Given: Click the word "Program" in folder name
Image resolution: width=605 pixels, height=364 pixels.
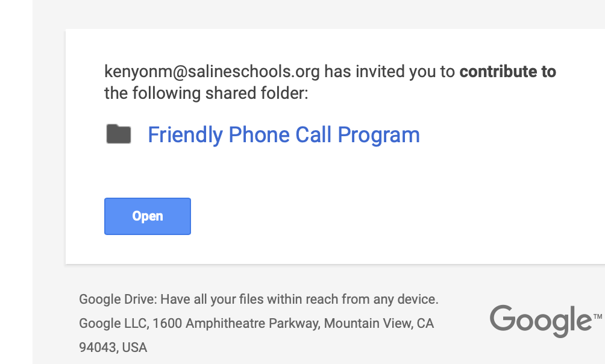Looking at the screenshot, I should coord(378,134).
